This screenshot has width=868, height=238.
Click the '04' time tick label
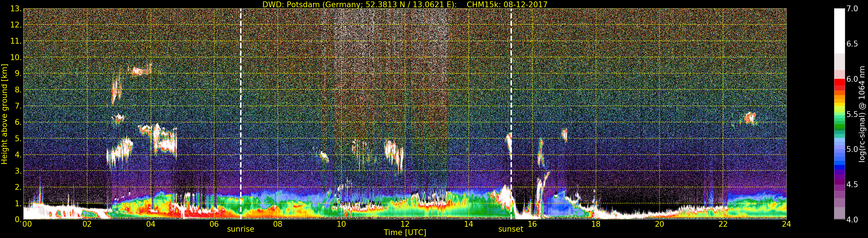[x=151, y=224]
